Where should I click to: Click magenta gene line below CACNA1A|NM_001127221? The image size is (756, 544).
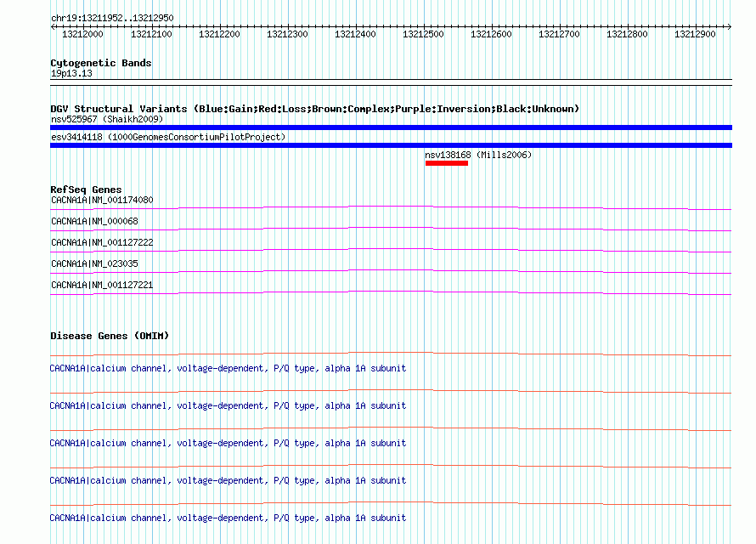pos(391,292)
